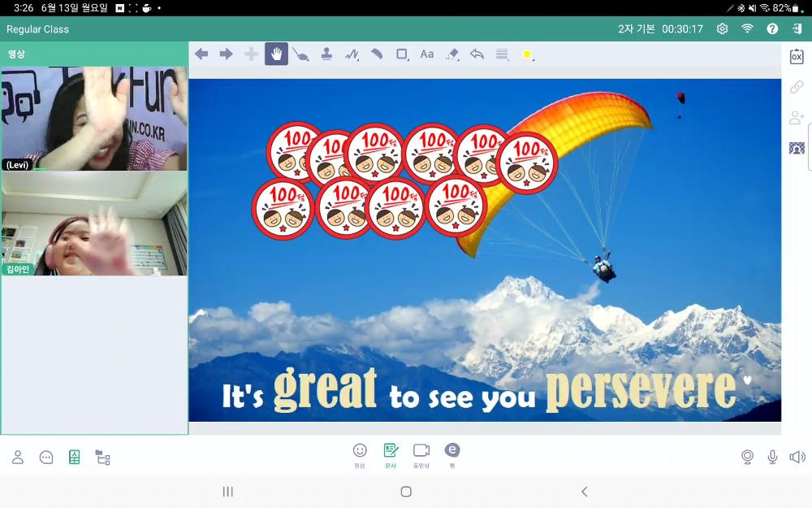Switch to the 문서 document tab
Viewport: 812px width, 508px height.
click(x=391, y=454)
